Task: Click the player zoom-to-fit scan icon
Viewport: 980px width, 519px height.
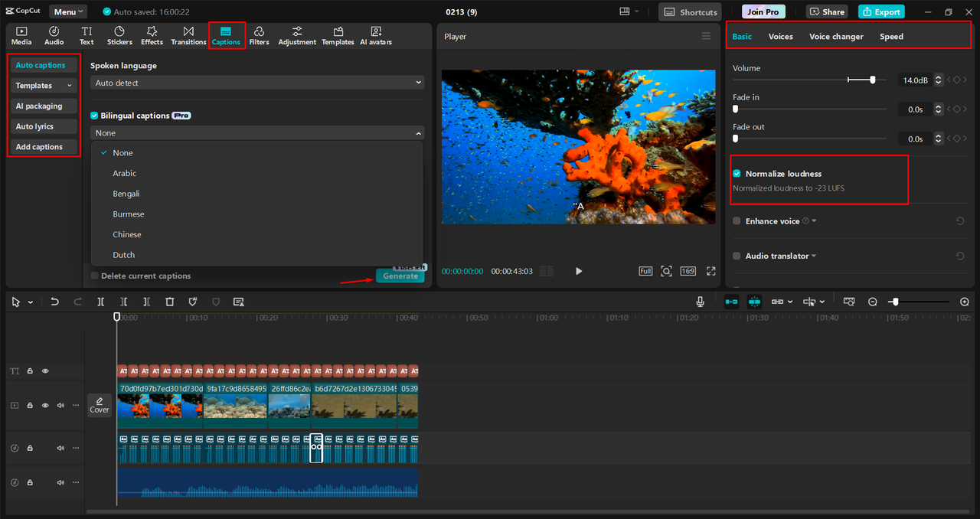Action: (666, 271)
